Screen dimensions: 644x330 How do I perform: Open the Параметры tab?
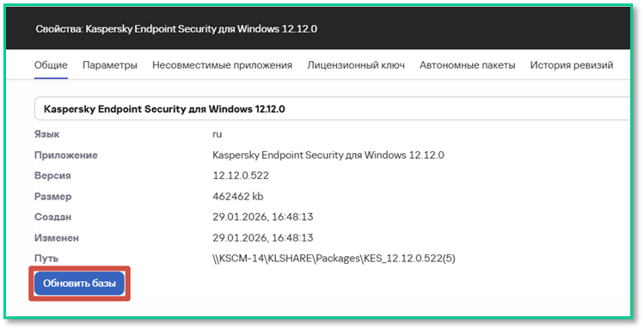tap(110, 65)
